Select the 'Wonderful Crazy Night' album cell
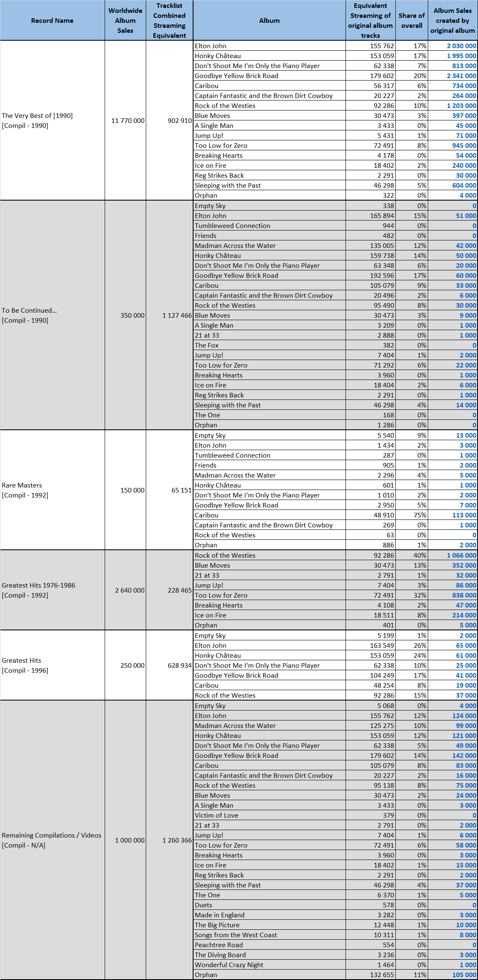Viewport: 478px width, 980px height. (270, 965)
